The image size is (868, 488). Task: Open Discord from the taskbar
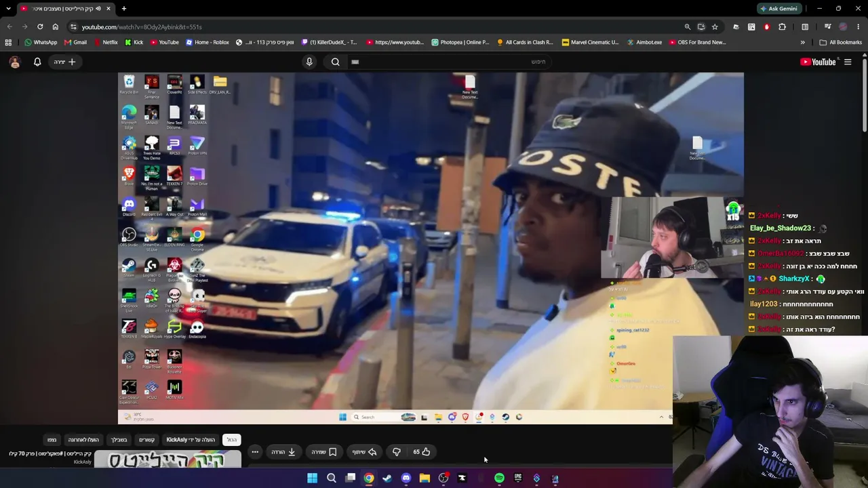406,479
